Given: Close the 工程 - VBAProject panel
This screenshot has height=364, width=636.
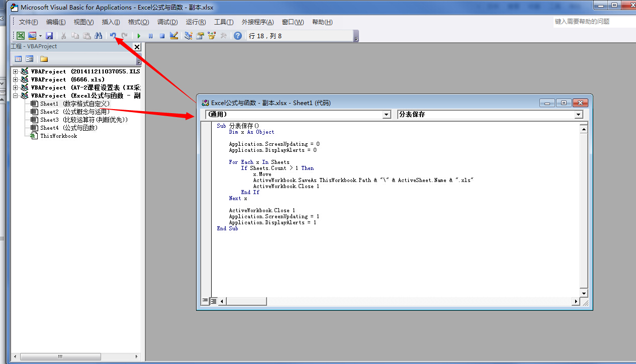Looking at the screenshot, I should click(137, 47).
